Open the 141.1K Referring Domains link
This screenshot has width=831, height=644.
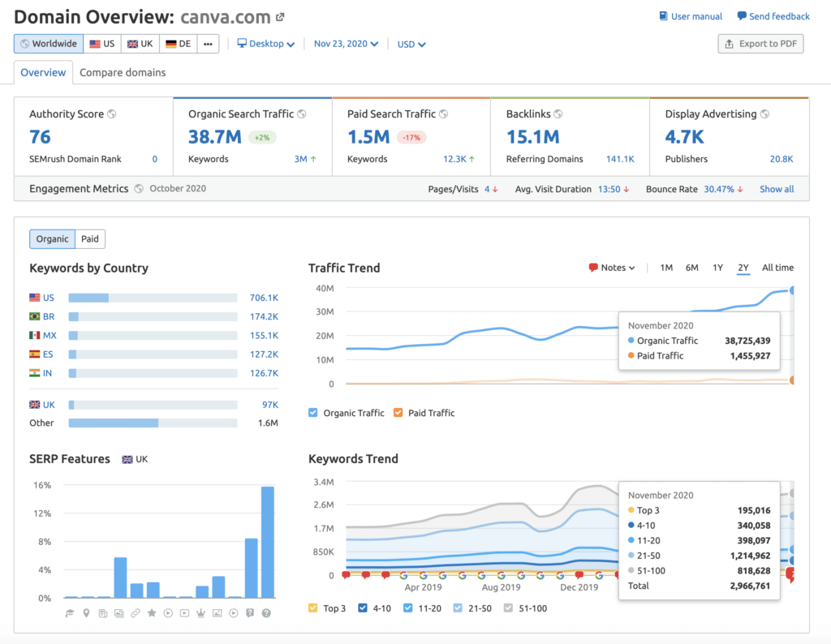(x=620, y=159)
